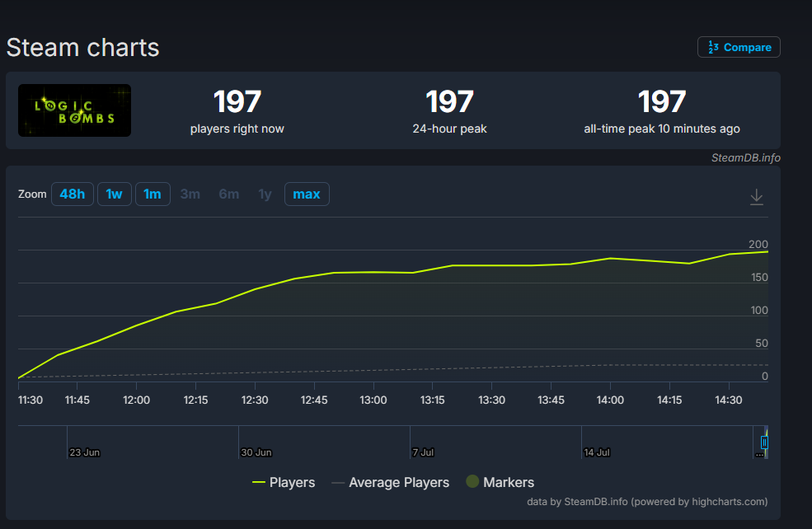This screenshot has width=812, height=529.
Task: Click 7 Jul in the navigator timeline
Action: 423,452
